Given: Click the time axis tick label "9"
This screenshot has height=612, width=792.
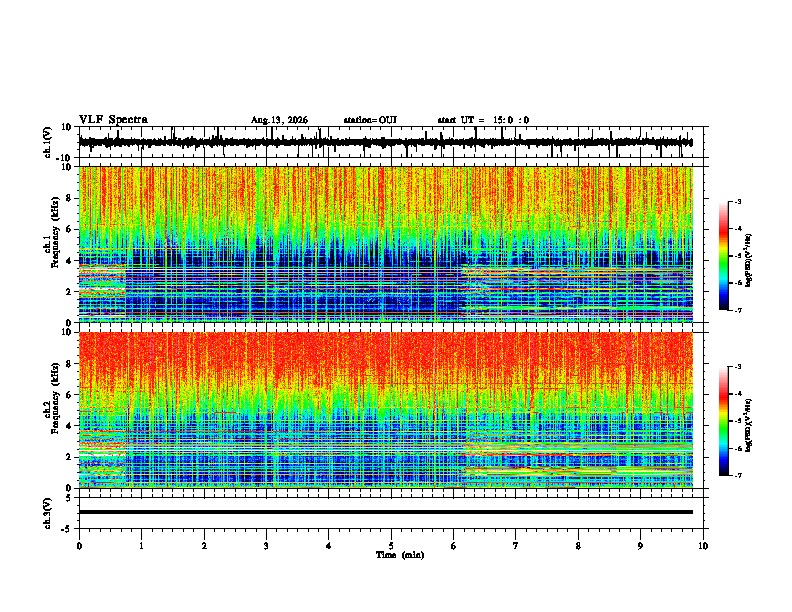Looking at the screenshot, I should [640, 546].
